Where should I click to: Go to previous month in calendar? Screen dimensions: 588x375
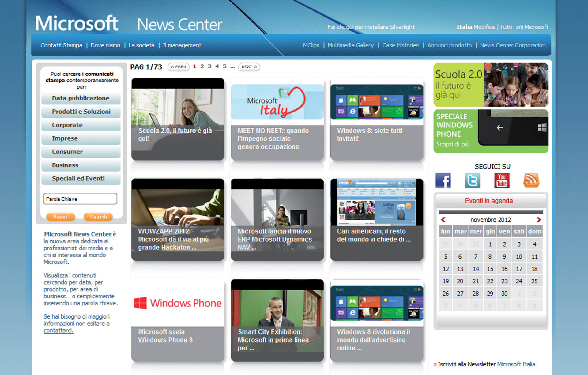[443, 220]
